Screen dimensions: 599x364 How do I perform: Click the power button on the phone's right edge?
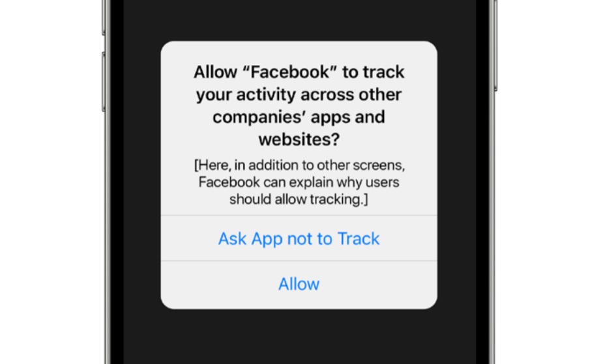[495, 46]
